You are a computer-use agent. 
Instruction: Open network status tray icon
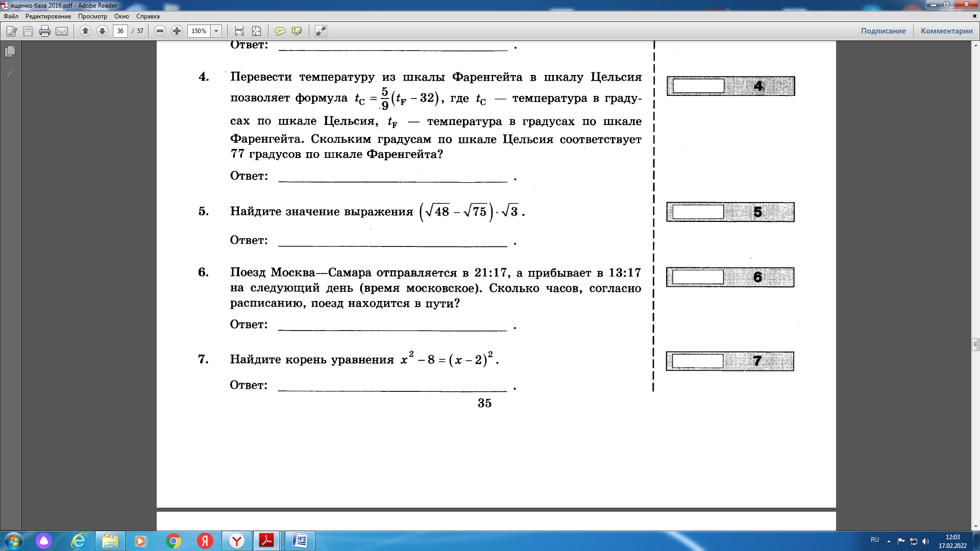click(914, 541)
